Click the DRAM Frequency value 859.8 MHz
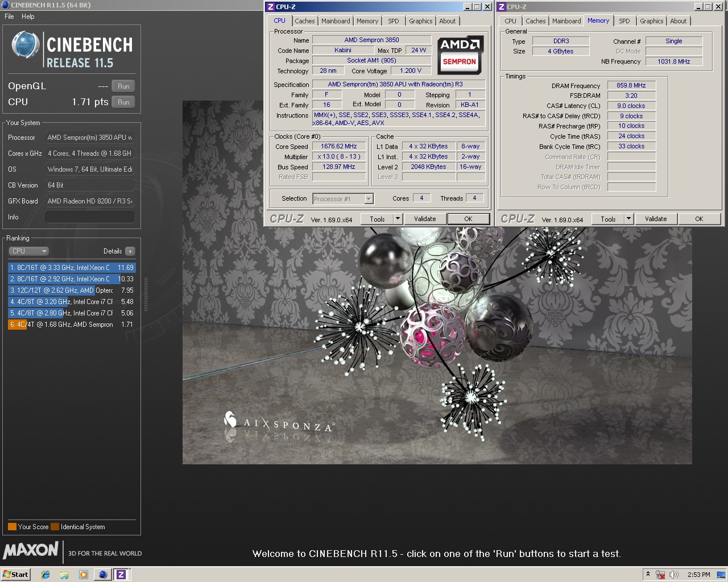 click(631, 85)
